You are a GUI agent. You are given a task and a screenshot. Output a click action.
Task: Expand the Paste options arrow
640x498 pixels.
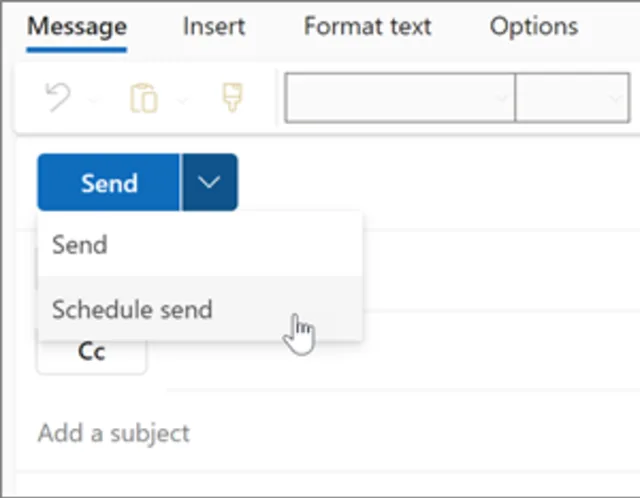(182, 100)
